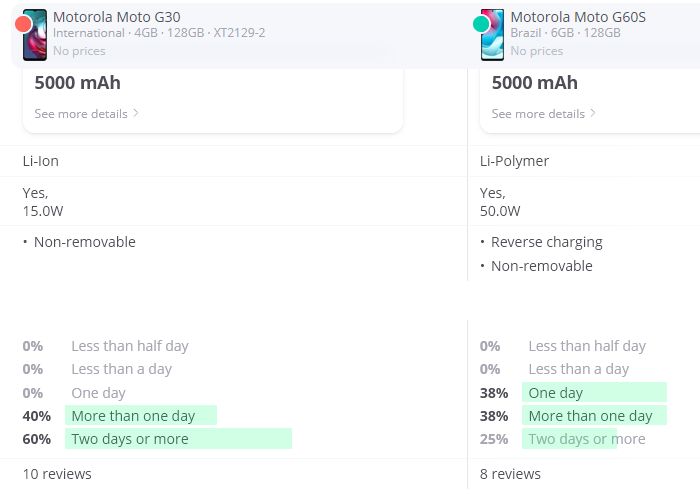Open See more details for Moto G30
Screen dimensions: 700x494
point(81,114)
